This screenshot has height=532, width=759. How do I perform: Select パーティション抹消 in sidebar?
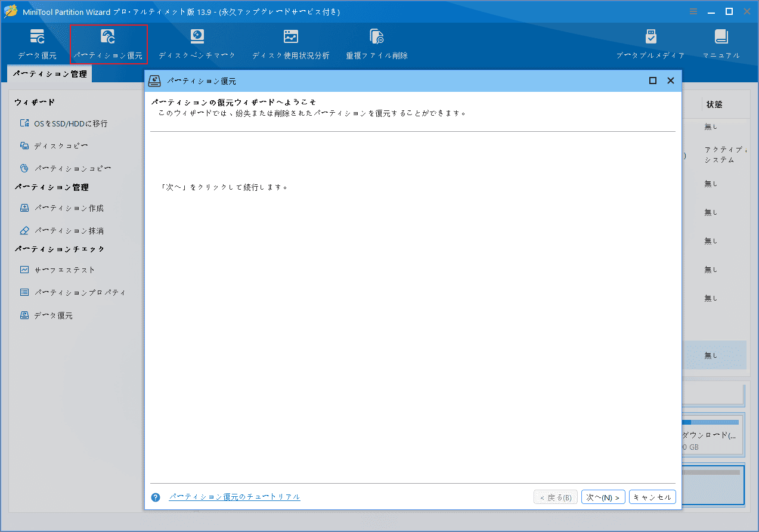click(69, 231)
